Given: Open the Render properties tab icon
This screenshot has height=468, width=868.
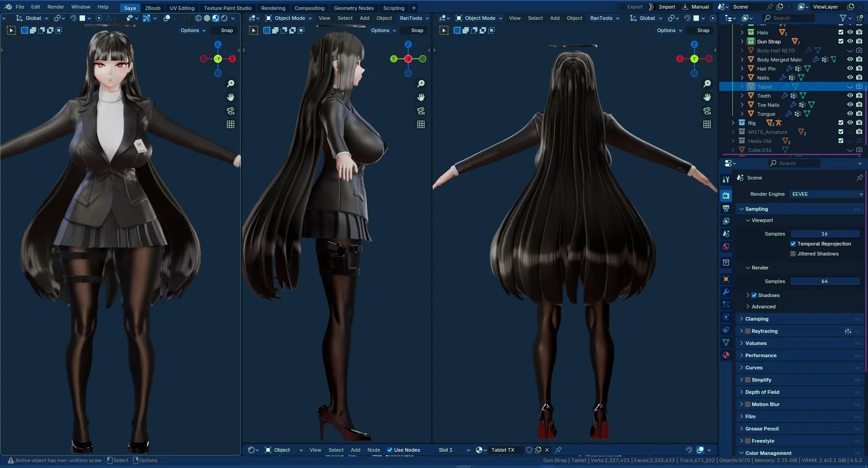Looking at the screenshot, I should [x=726, y=195].
